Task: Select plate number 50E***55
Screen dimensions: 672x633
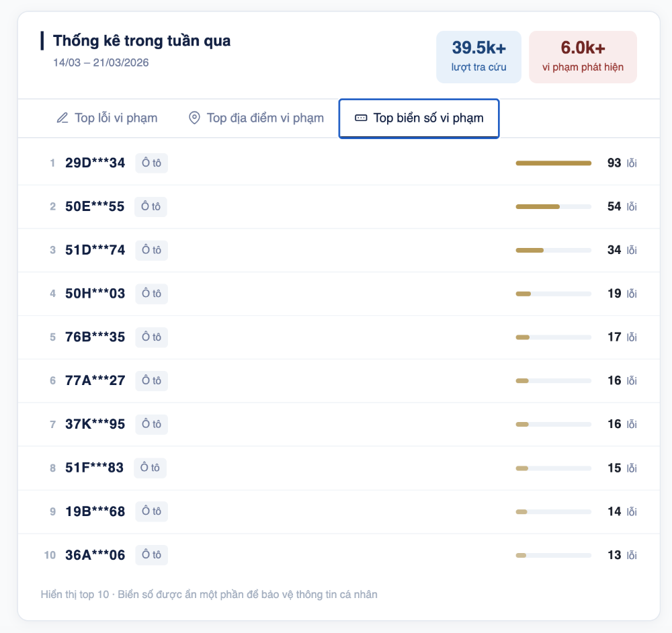Action: (94, 206)
